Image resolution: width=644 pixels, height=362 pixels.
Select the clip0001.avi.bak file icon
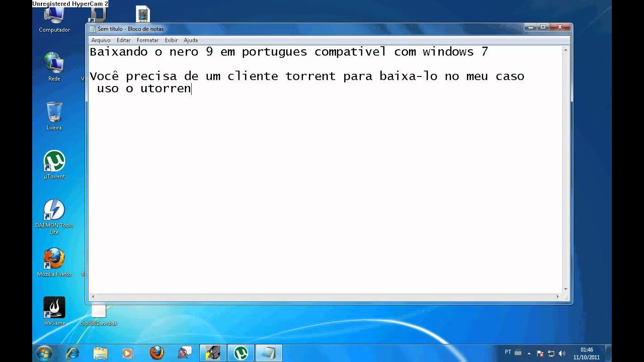99,315
